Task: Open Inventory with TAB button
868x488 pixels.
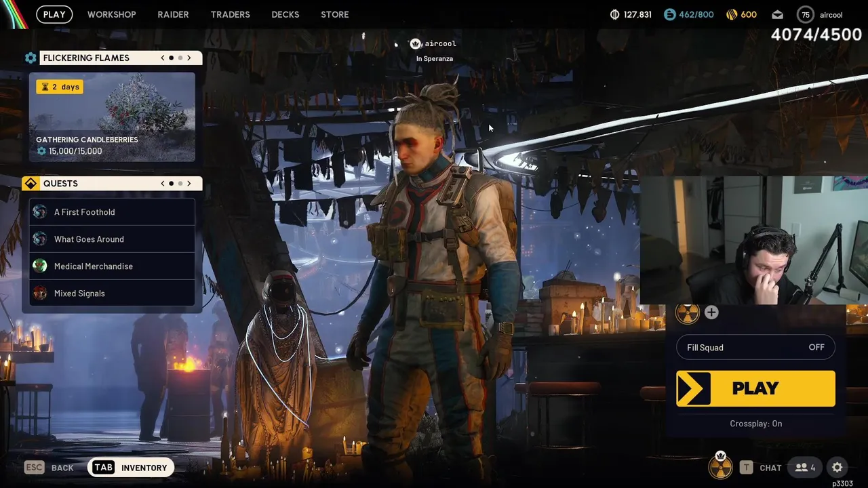Action: pos(131,468)
